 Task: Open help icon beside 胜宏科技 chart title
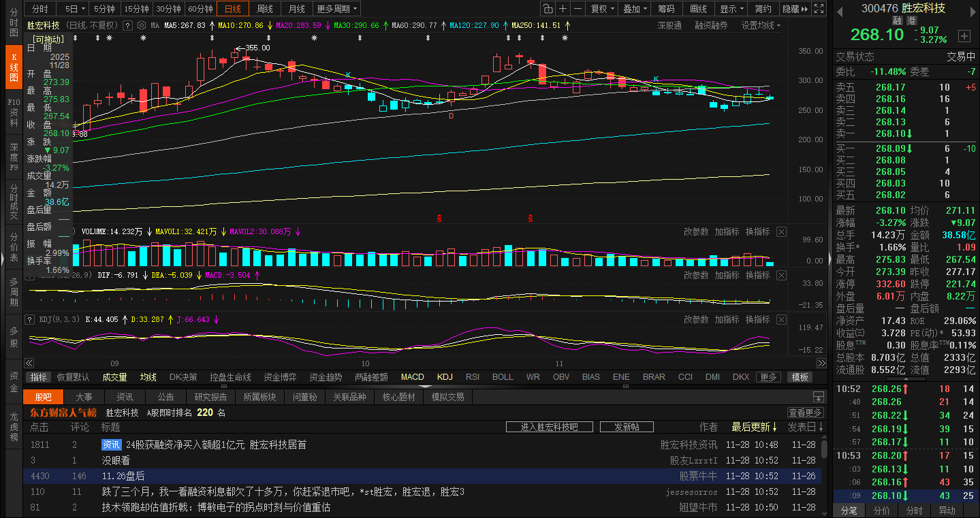(127, 25)
